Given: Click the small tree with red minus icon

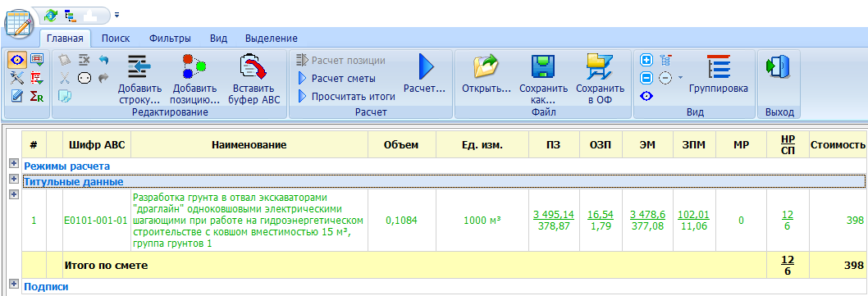Looking at the screenshot, I should click(x=665, y=60).
